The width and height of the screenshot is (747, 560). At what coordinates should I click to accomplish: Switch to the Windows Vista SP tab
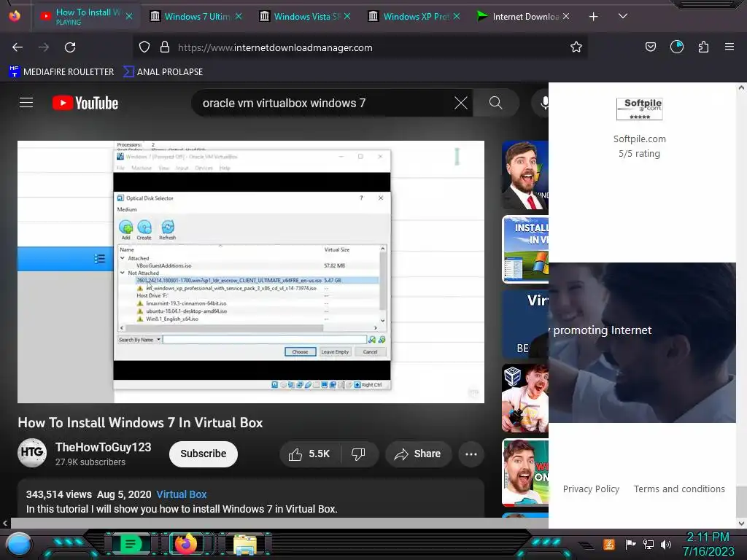305,16
